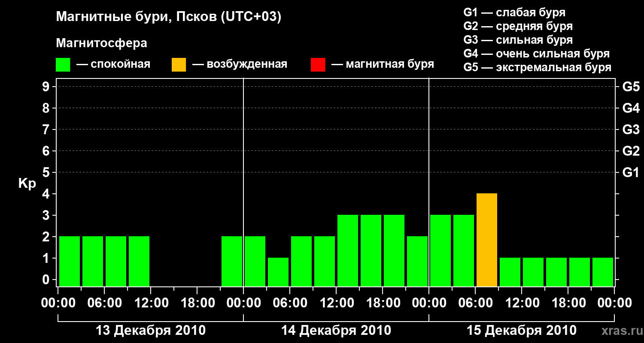The width and height of the screenshot is (644, 343).
Task: Click the 'Магнитосфера' heading
Action: [x=102, y=43]
